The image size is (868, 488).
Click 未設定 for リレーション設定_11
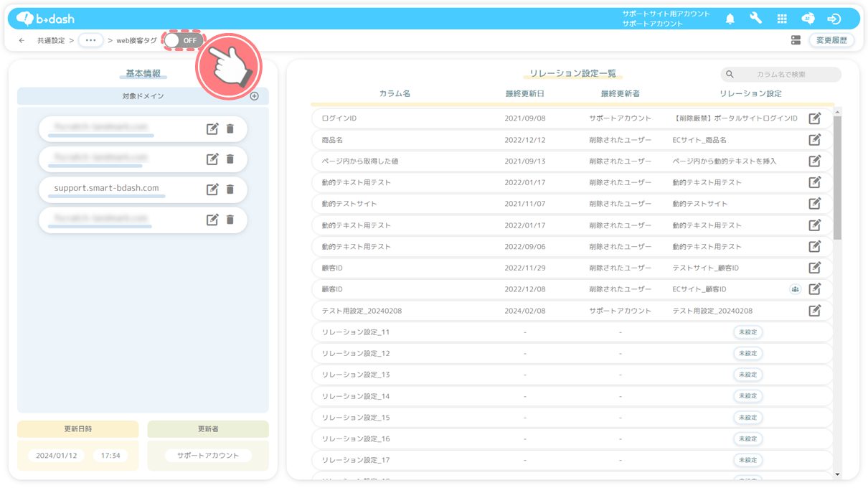747,332
